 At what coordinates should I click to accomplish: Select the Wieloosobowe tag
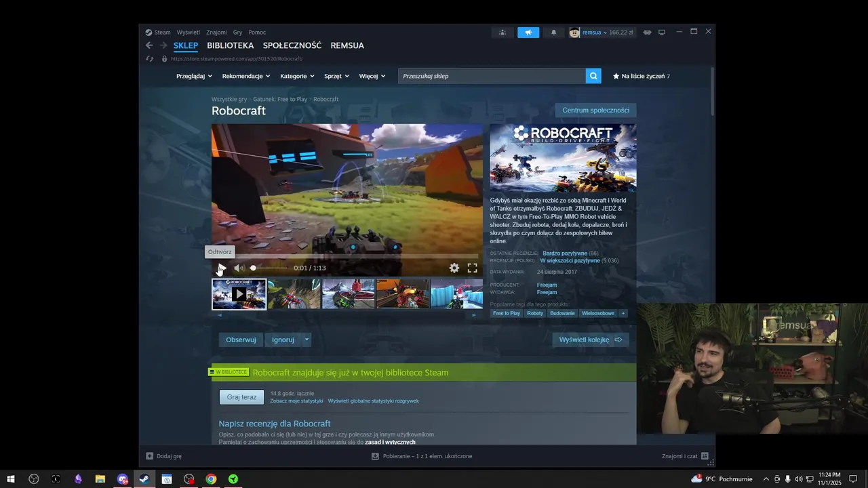tap(598, 313)
